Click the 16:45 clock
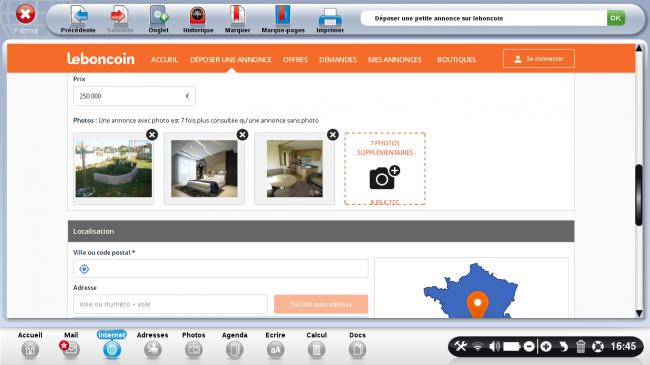The image size is (650, 365). pyautogui.click(x=623, y=346)
